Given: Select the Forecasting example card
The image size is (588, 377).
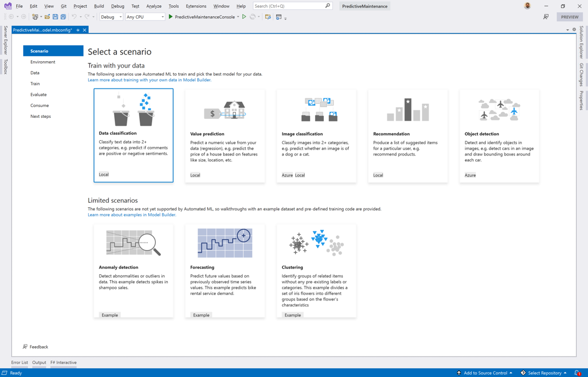Looking at the screenshot, I should (x=225, y=271).
